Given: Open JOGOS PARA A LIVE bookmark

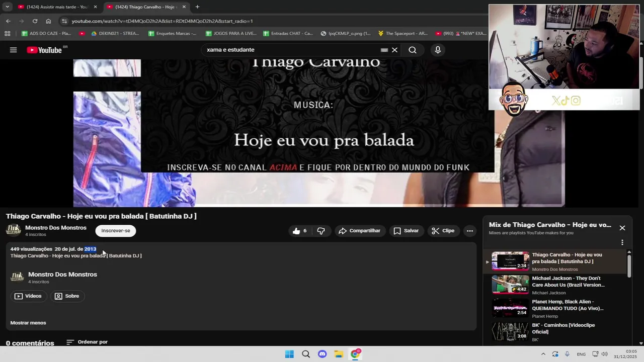Looking at the screenshot, I should pos(231,34).
